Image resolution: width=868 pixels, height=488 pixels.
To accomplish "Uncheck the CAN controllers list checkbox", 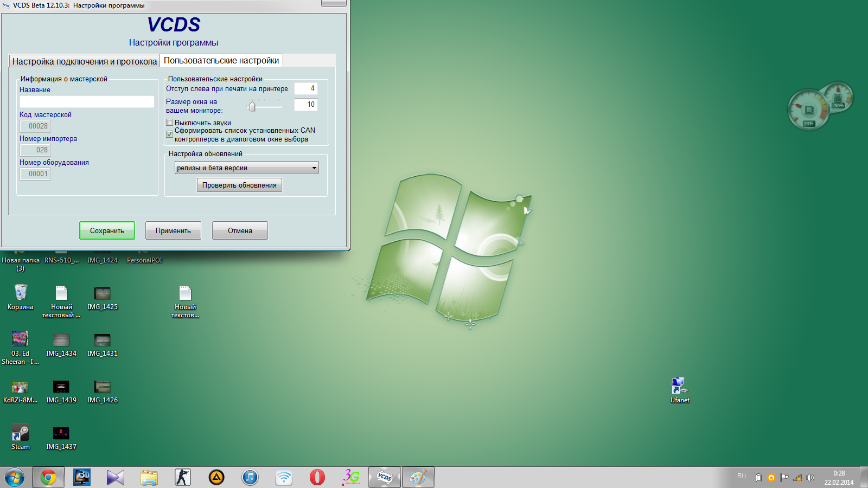I will (x=170, y=134).
